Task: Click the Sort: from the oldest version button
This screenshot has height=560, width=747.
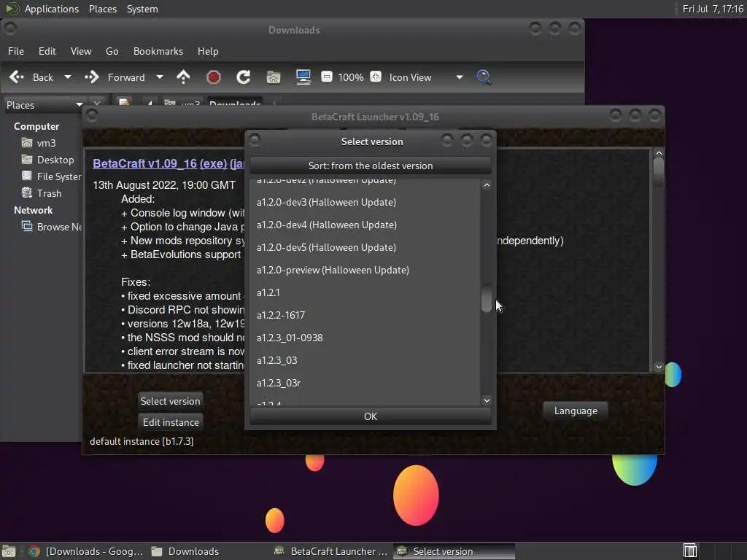Action: tap(370, 166)
